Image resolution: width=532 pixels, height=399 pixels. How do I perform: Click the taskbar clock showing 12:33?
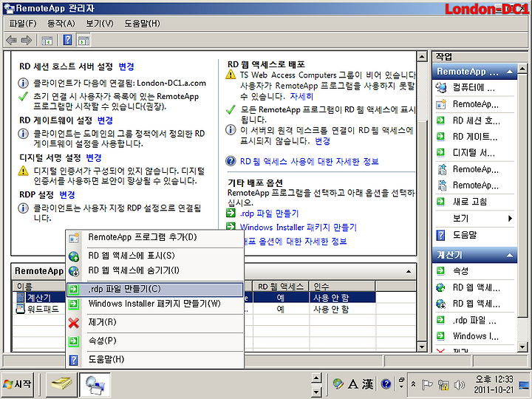click(494, 384)
